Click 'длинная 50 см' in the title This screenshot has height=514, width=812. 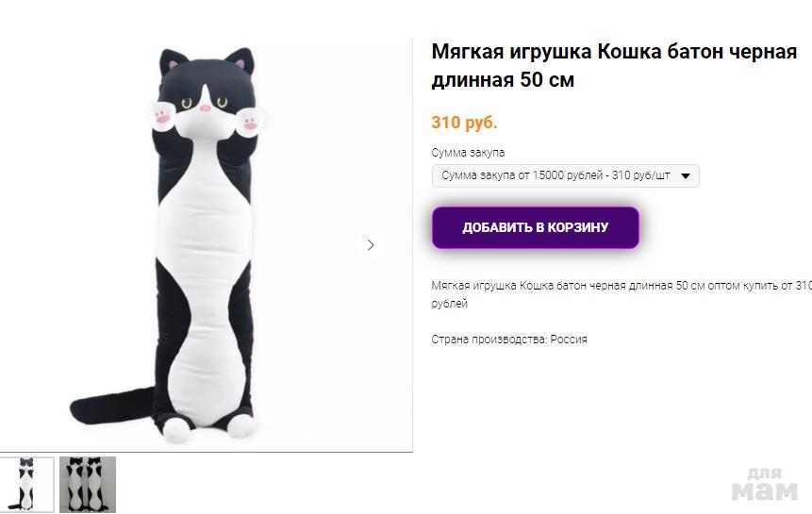click(x=503, y=80)
